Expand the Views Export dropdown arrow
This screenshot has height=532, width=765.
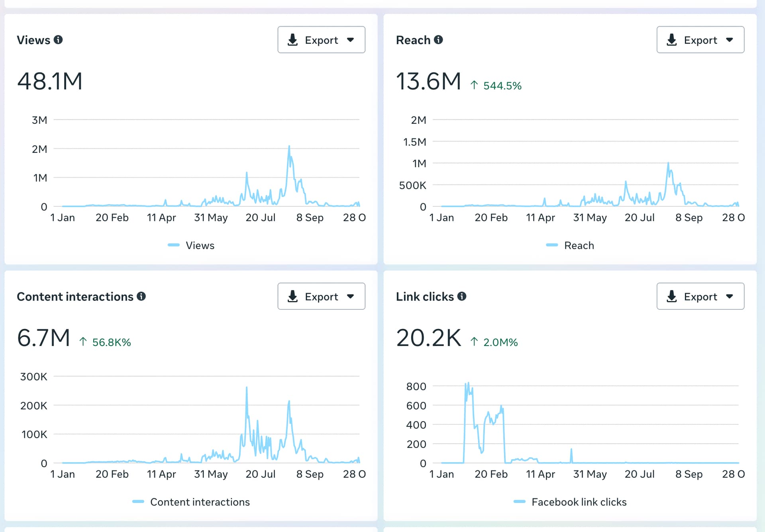point(351,40)
